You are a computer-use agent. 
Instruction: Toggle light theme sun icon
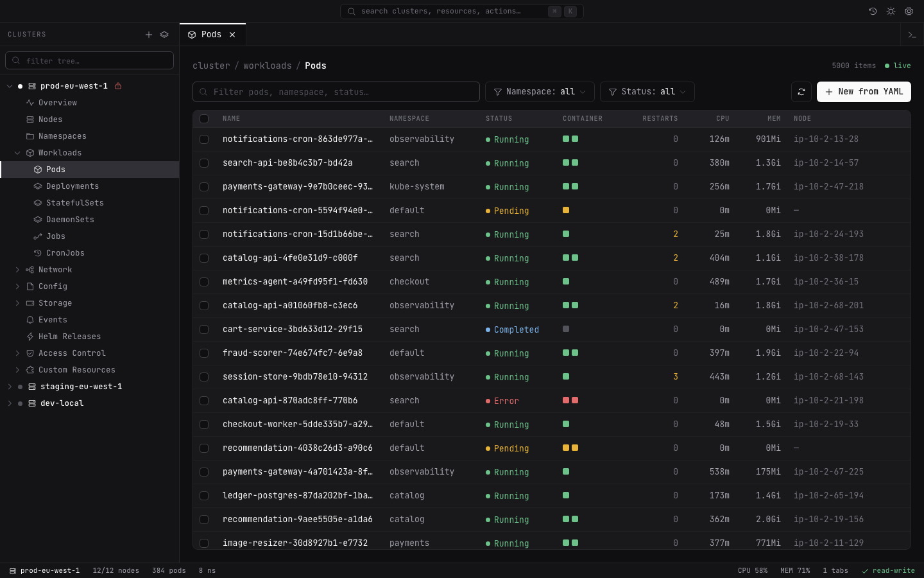pos(891,11)
